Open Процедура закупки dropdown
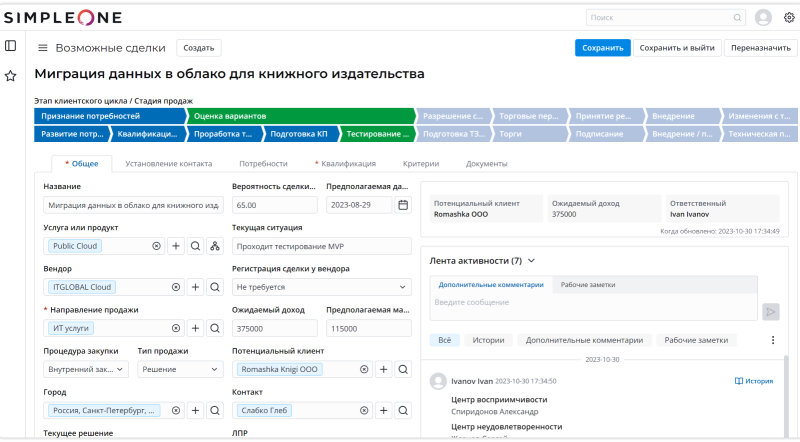The width and height of the screenshot is (800, 442). pyautogui.click(x=86, y=369)
